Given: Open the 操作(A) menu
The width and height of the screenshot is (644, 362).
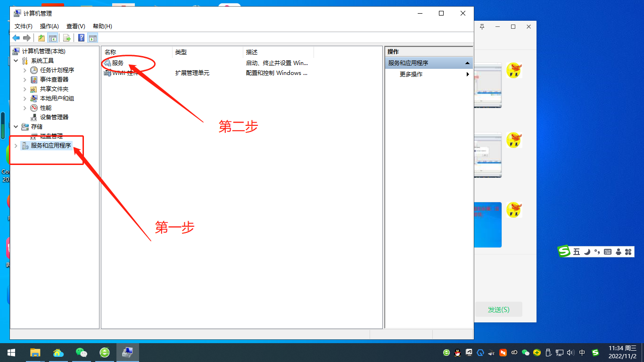Looking at the screenshot, I should click(50, 26).
